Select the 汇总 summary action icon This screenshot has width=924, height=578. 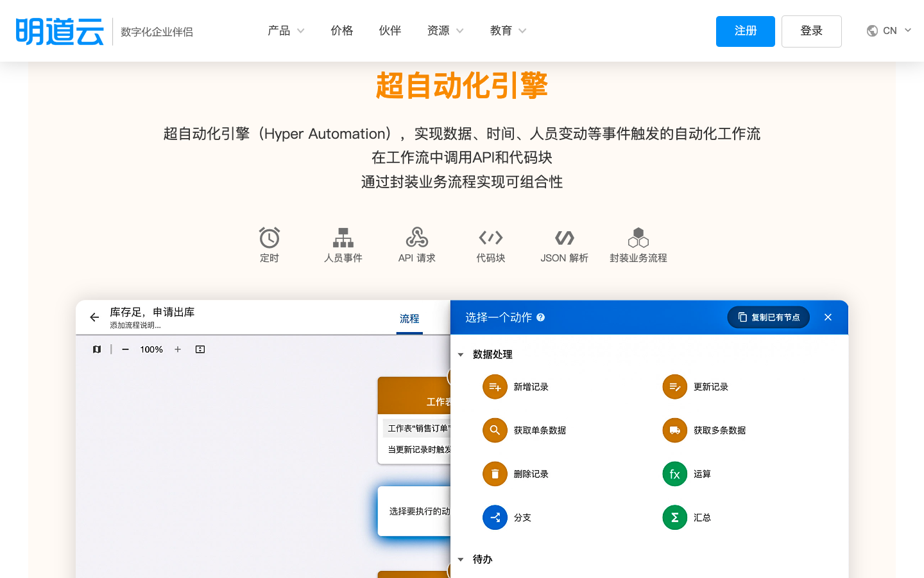[x=674, y=517]
